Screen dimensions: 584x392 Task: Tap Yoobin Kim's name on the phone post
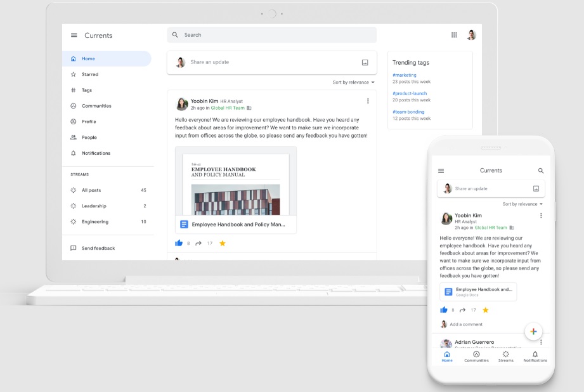click(468, 216)
